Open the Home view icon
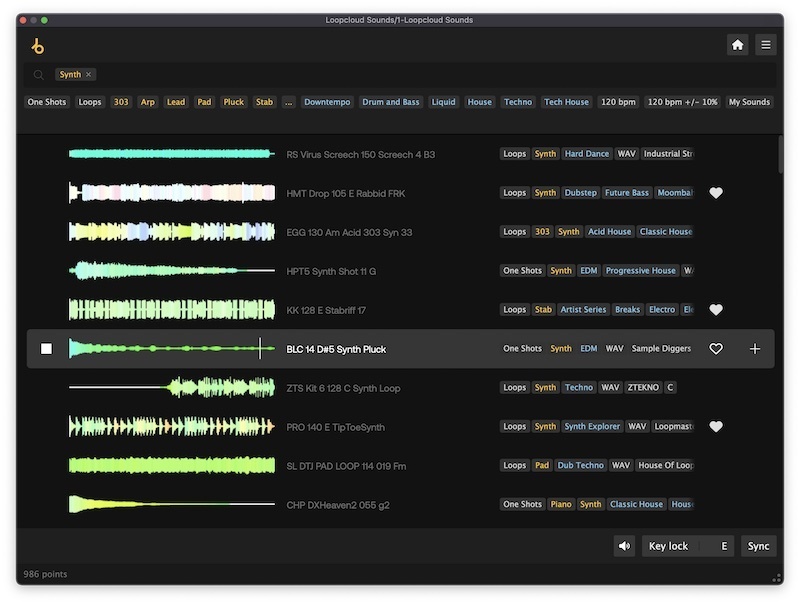This screenshot has height=604, width=800. 737,45
